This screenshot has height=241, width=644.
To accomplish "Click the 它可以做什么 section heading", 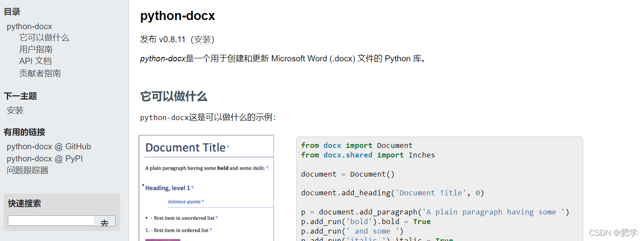I will tap(173, 96).
